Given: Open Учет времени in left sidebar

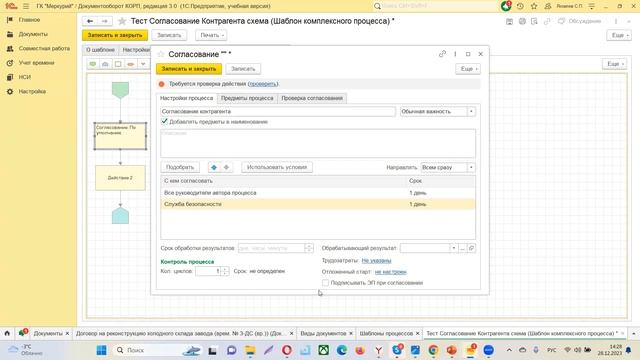Looking at the screenshot, I should (36, 63).
